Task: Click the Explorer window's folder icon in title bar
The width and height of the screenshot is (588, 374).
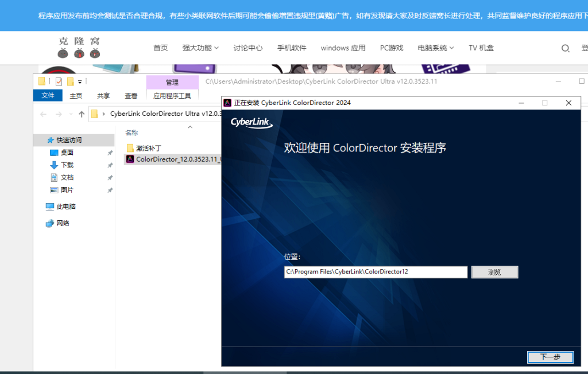Action: (41, 81)
